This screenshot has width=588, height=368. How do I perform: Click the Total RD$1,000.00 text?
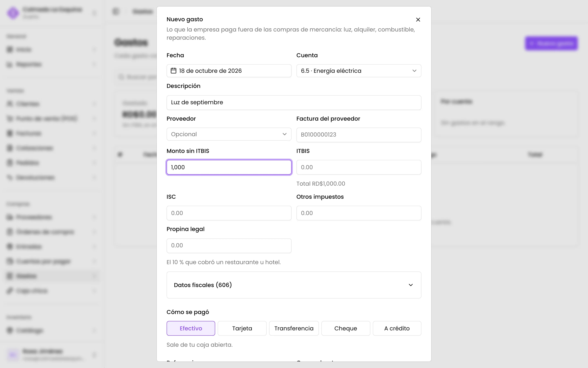click(321, 184)
